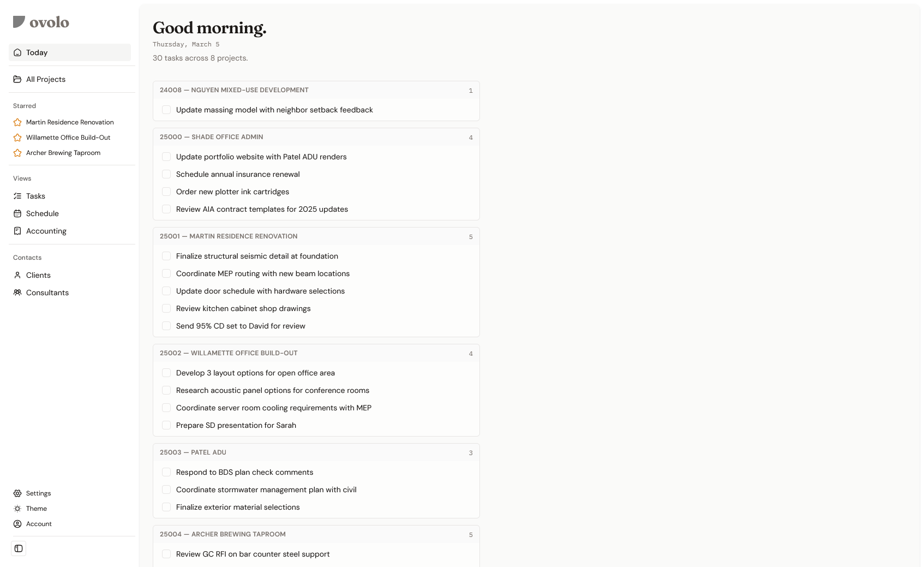
Task: Collapse the sidebar with the panel toggle icon
Action: click(19, 548)
